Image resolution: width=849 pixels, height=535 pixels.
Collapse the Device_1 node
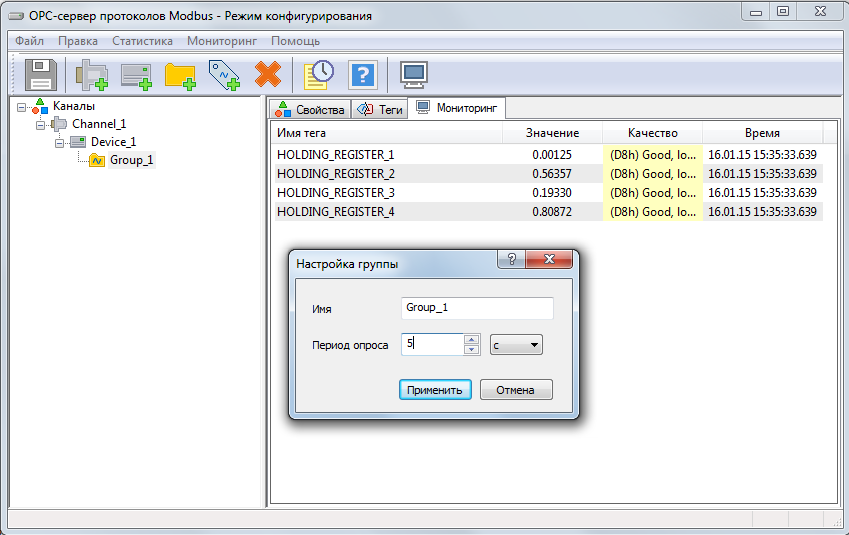pos(59,143)
